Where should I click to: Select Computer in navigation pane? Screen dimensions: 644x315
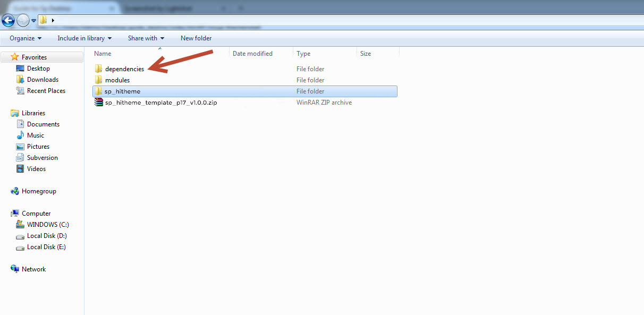pos(36,214)
